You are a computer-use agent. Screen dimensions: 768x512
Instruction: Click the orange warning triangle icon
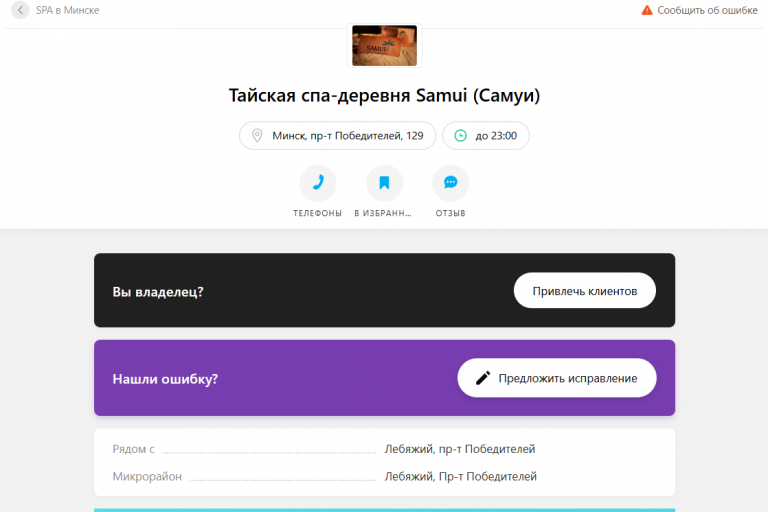(x=647, y=10)
